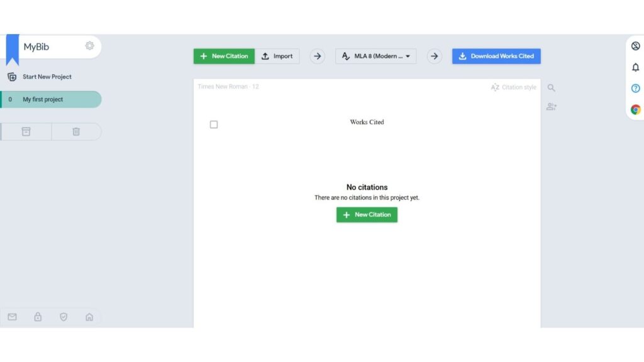Open the email contact icon at bottom
Image resolution: width=644 pixels, height=362 pixels.
coord(12,317)
